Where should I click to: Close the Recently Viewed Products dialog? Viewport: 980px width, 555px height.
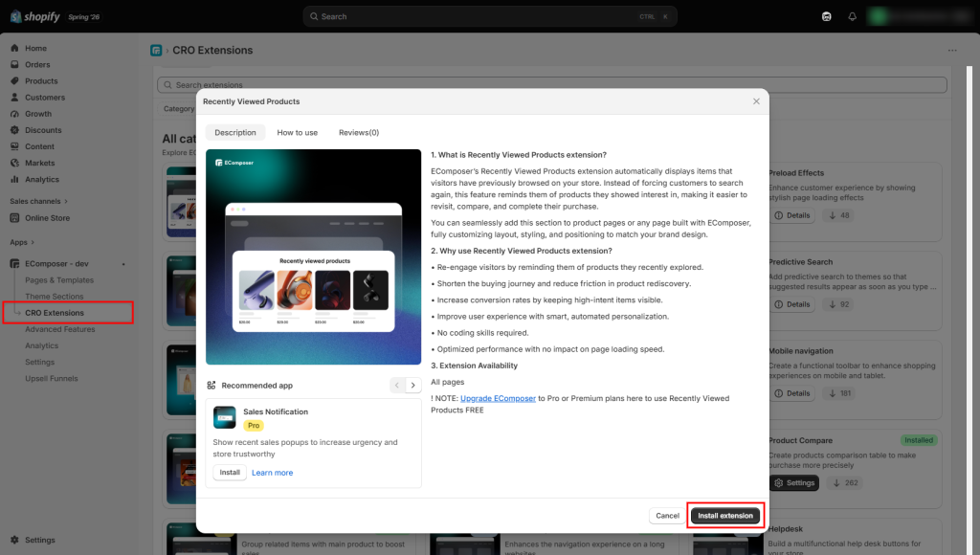coord(756,101)
